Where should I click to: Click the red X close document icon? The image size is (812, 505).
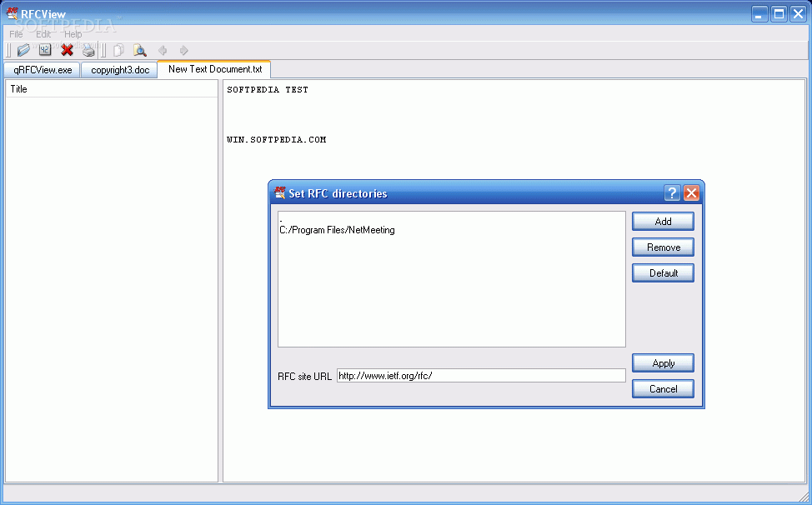[x=67, y=50]
